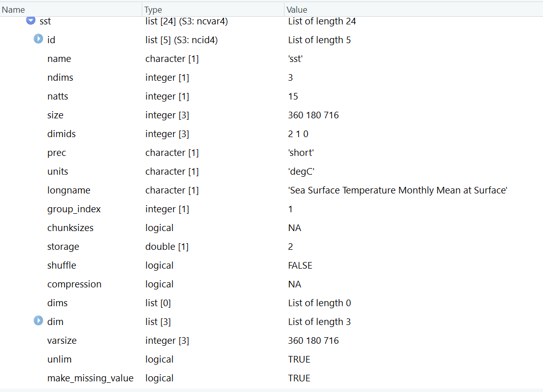Click the Sea Surface Temperature longname value
The image size is (543, 392).
[397, 190]
